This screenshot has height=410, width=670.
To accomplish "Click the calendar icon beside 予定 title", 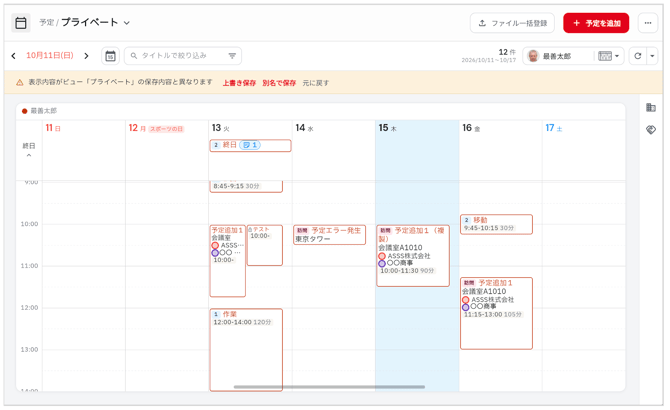I will click(21, 23).
